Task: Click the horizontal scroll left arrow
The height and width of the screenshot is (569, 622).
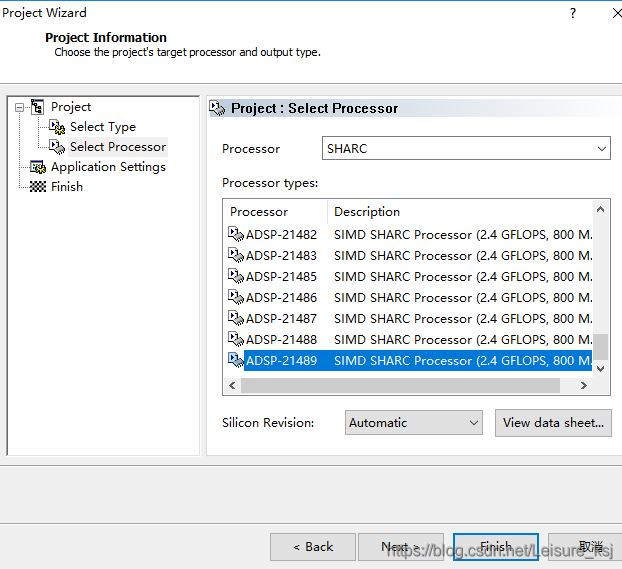Action: [232, 385]
